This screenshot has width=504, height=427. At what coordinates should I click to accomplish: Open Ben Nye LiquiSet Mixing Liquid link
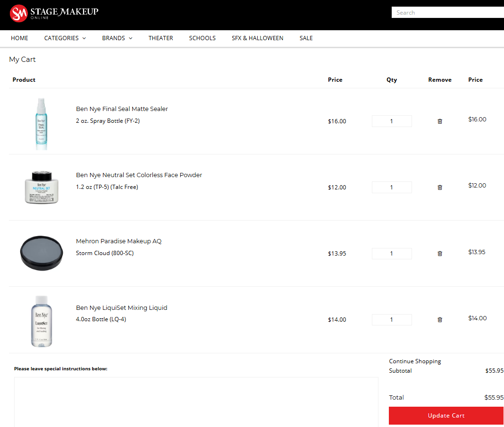coord(121,307)
